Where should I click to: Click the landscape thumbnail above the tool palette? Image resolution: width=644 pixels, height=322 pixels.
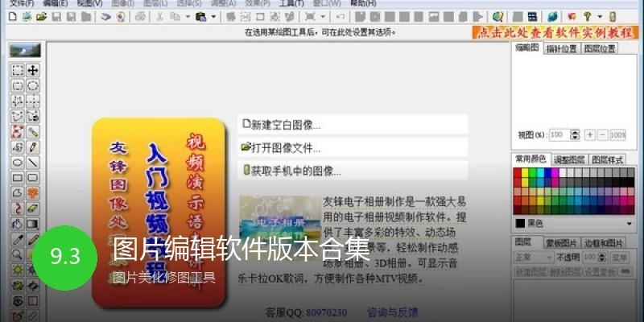[x=25, y=50]
